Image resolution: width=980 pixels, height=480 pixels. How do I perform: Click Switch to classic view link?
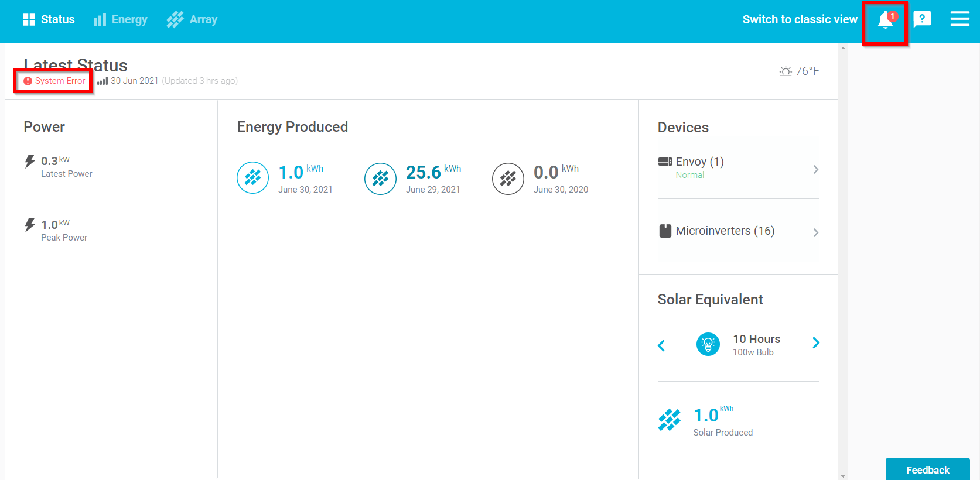click(x=800, y=19)
